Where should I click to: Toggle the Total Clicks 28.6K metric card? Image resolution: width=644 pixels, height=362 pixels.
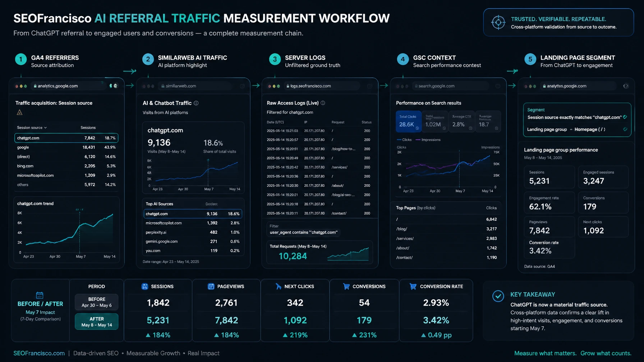pyautogui.click(x=409, y=122)
